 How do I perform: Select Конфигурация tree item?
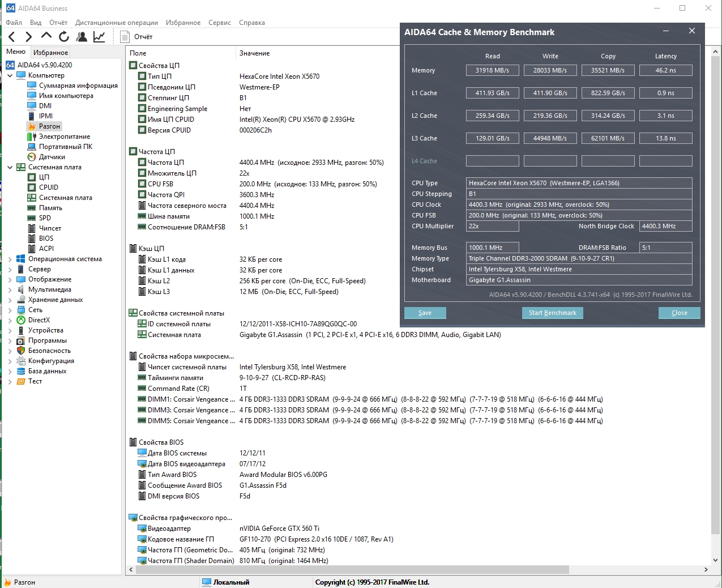(x=51, y=361)
